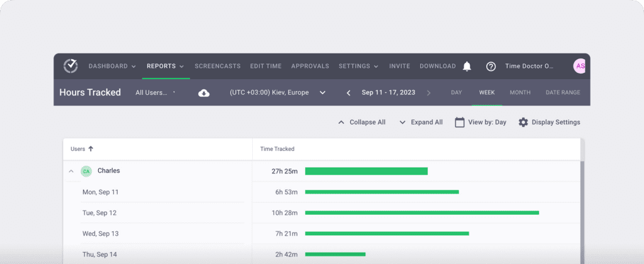Click the Display Settings gear icon
Screen dimensions: 644x264
523,122
